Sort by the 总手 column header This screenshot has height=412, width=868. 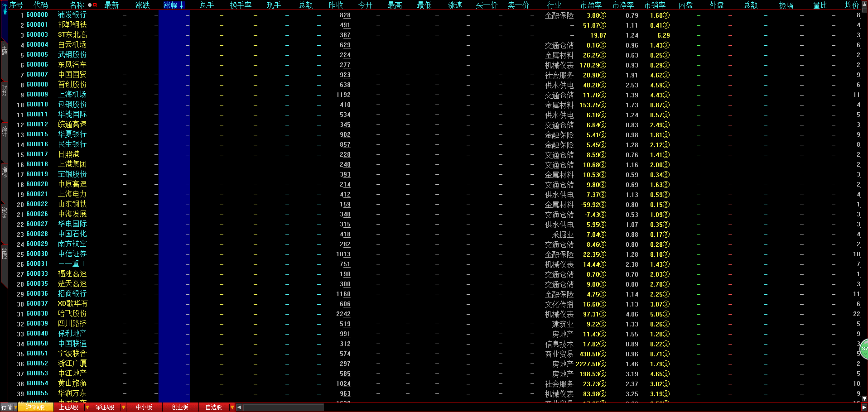pyautogui.click(x=207, y=5)
